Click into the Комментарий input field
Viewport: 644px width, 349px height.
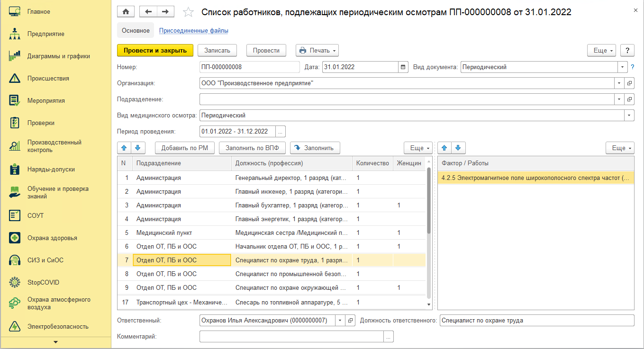[291, 336]
